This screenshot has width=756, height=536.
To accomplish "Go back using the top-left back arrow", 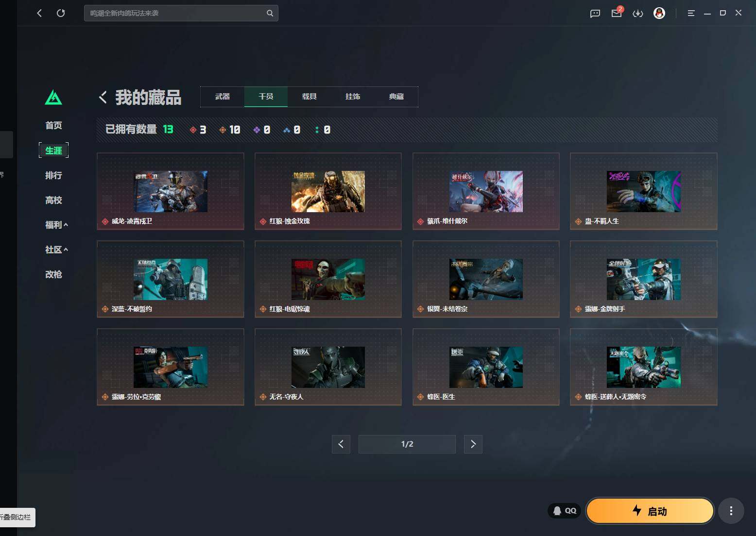I will pos(39,13).
